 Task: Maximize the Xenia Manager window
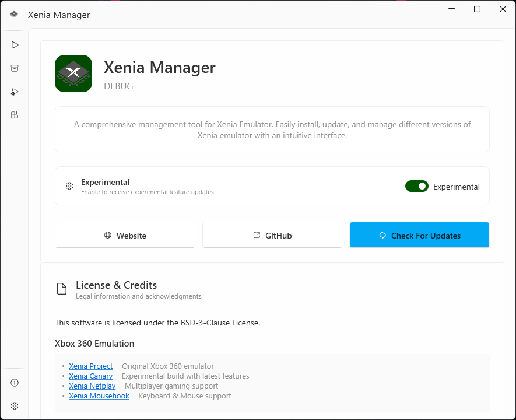477,9
